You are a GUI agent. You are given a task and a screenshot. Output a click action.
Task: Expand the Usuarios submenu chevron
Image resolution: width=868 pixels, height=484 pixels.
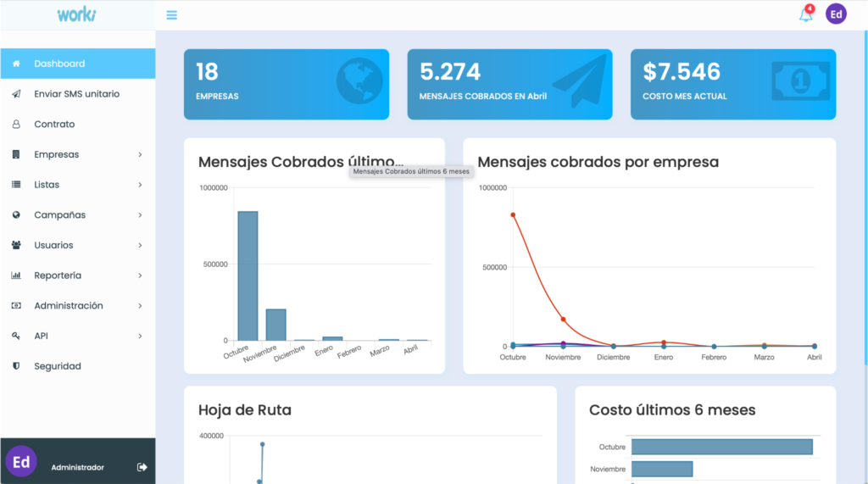[x=140, y=245]
